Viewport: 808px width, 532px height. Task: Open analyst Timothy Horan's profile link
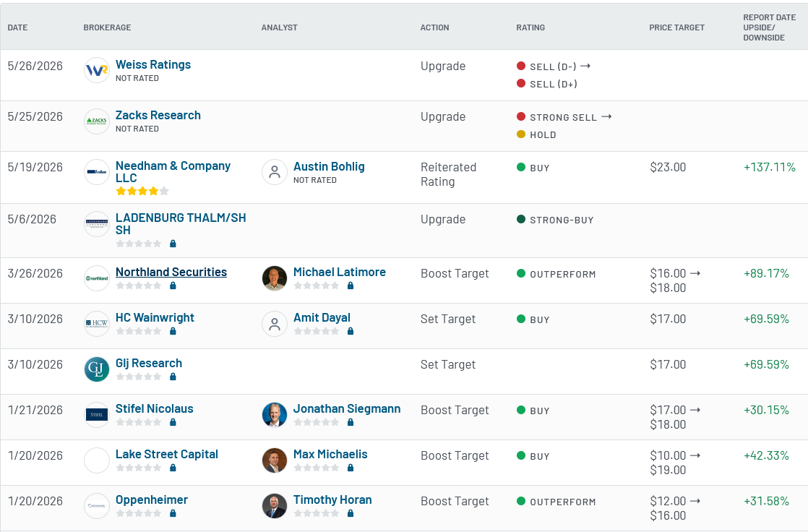coord(332,499)
